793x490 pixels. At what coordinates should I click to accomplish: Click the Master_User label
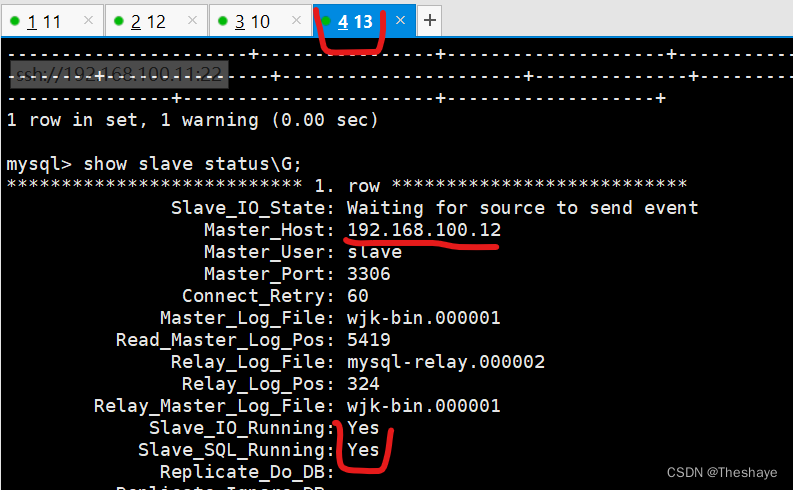tap(269, 252)
